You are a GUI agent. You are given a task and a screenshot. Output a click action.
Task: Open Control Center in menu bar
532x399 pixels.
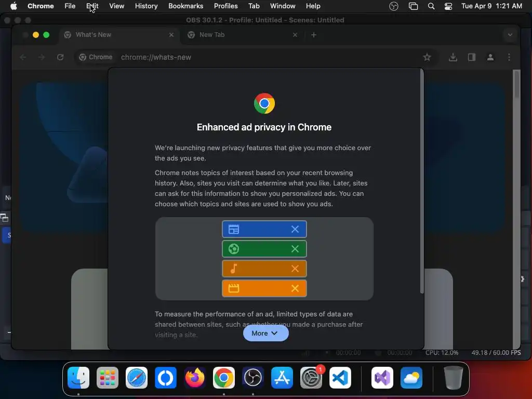[448, 6]
